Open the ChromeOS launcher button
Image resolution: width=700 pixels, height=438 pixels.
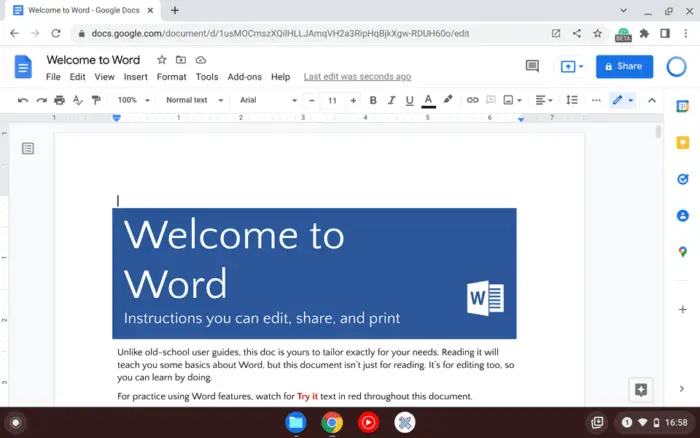(x=16, y=422)
